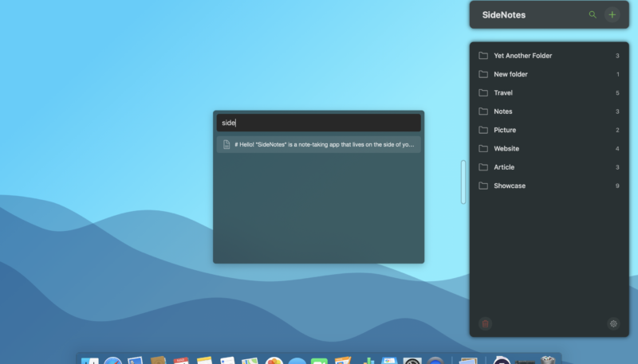Open the Showcase folder
The width and height of the screenshot is (638, 364).
click(510, 186)
